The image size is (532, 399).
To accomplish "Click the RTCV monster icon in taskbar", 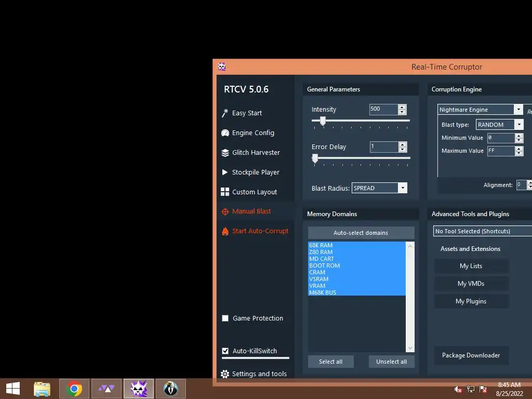I will coord(138,389).
